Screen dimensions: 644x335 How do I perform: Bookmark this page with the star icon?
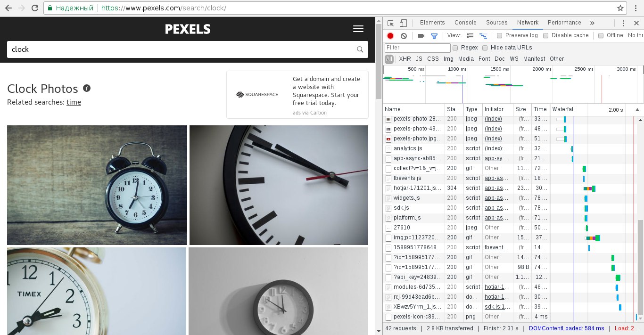[620, 8]
